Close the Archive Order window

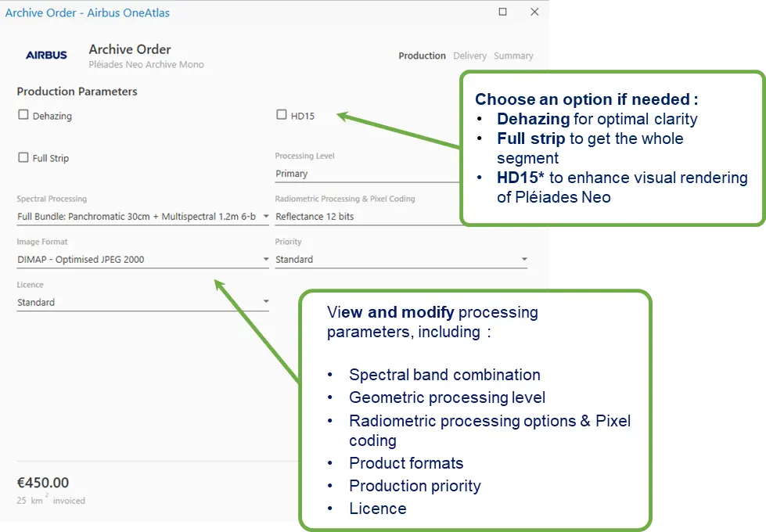coord(535,12)
